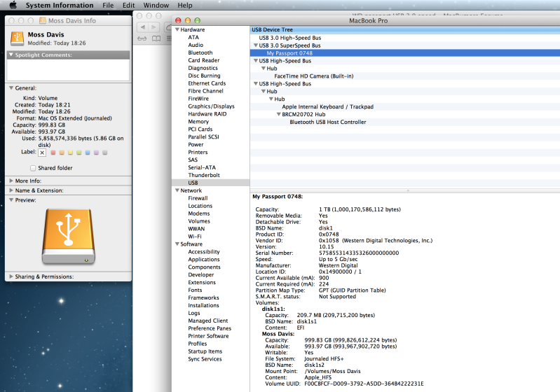Collapse the Spotlight Comments section
Screen dimensions: 560x392
point(11,55)
